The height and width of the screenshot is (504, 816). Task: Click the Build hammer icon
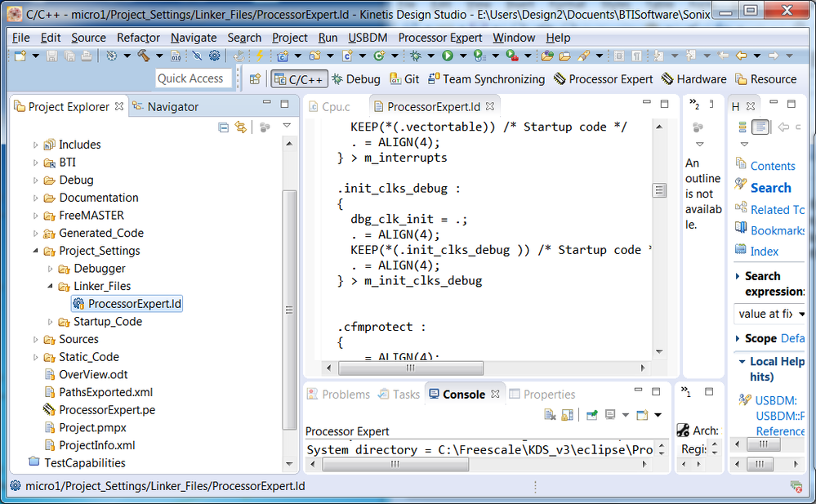pyautogui.click(x=144, y=56)
